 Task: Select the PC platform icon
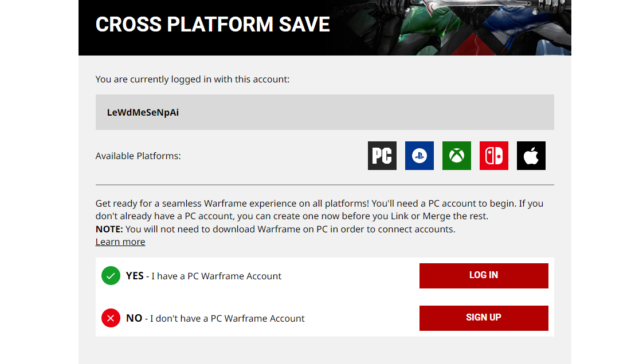pyautogui.click(x=382, y=156)
